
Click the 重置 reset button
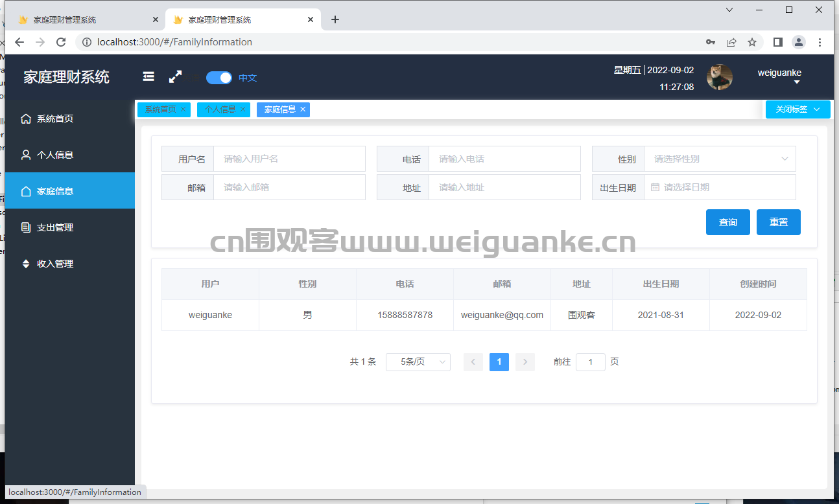click(x=779, y=222)
